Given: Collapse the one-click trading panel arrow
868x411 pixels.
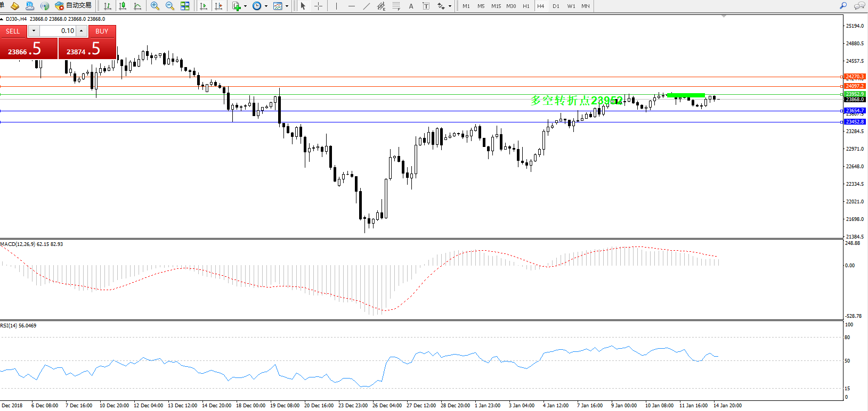Looking at the screenshot, I should tap(2, 19).
